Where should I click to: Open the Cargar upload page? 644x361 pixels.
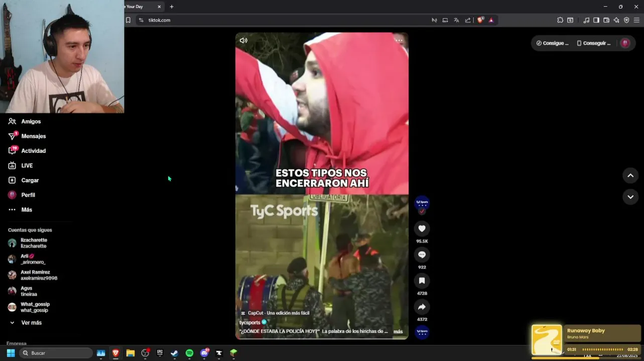tap(23, 180)
